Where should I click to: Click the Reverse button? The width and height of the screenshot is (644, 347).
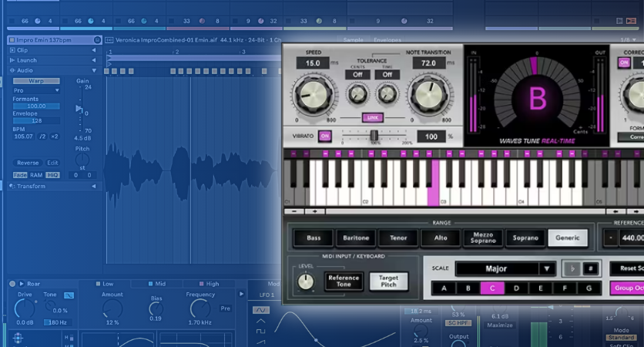[28, 163]
